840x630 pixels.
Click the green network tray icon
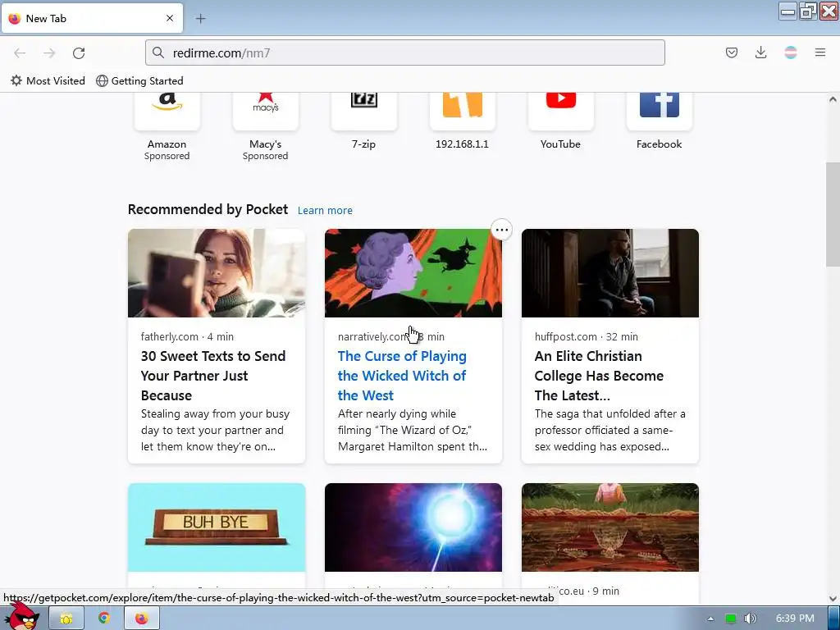pyautogui.click(x=731, y=619)
